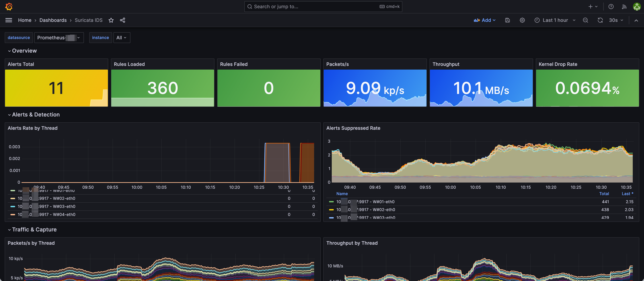This screenshot has height=281, width=644.
Task: Open the instance All dropdown
Action: (122, 37)
